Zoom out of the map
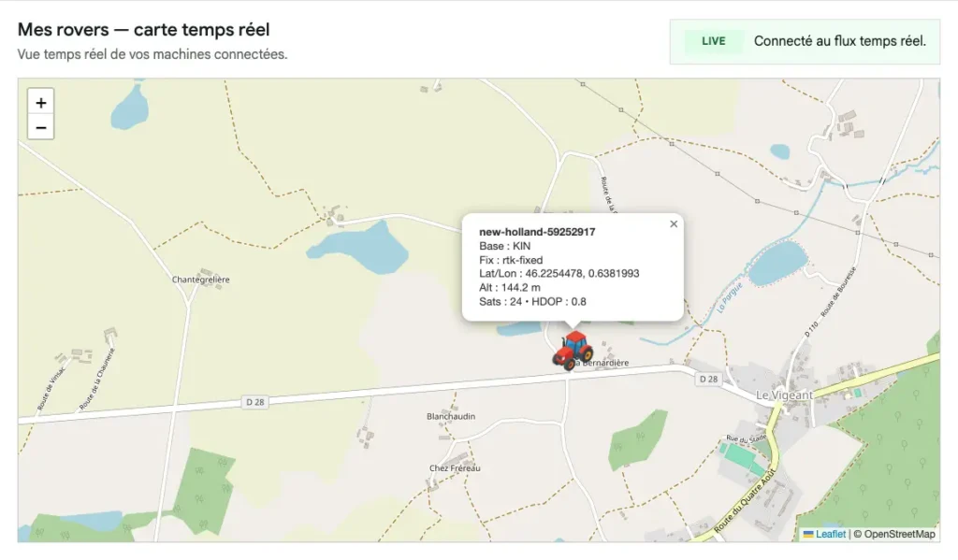 click(x=41, y=127)
